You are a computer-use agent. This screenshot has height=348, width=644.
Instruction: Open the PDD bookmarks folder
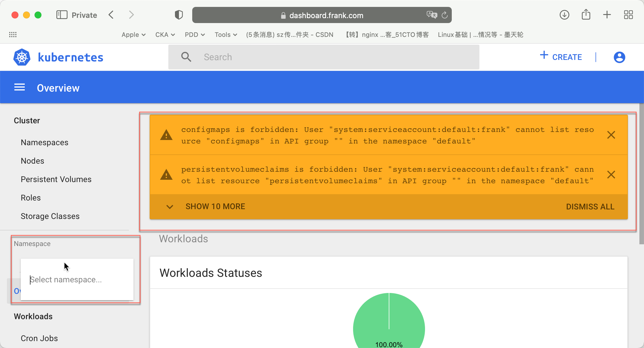(x=195, y=35)
